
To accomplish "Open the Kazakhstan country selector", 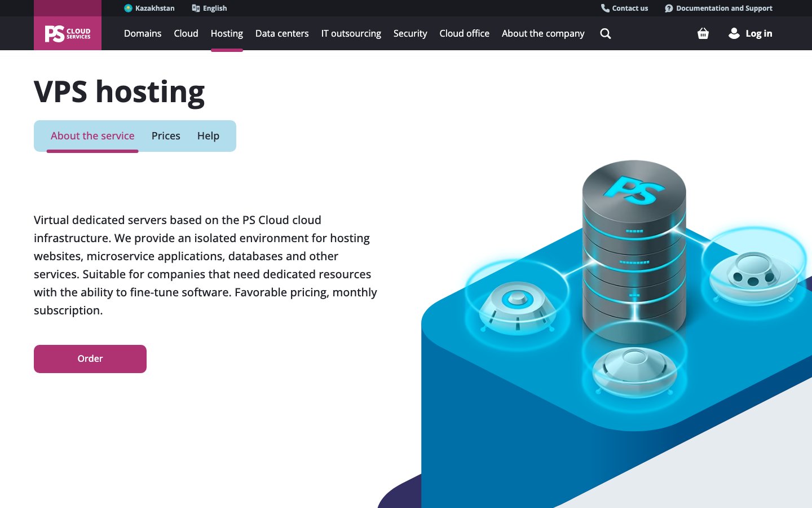I will [x=149, y=8].
